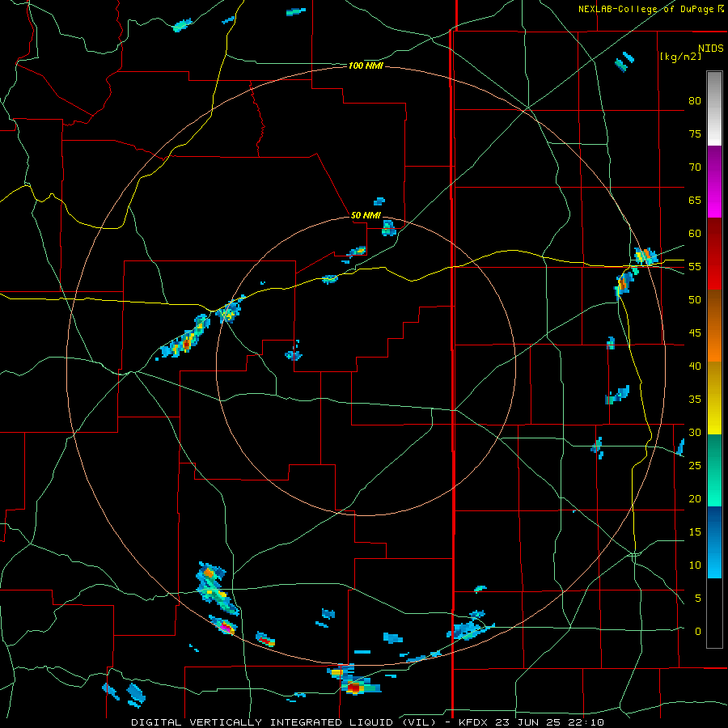
Task: Pick the green color bar segment
Action: click(714, 470)
